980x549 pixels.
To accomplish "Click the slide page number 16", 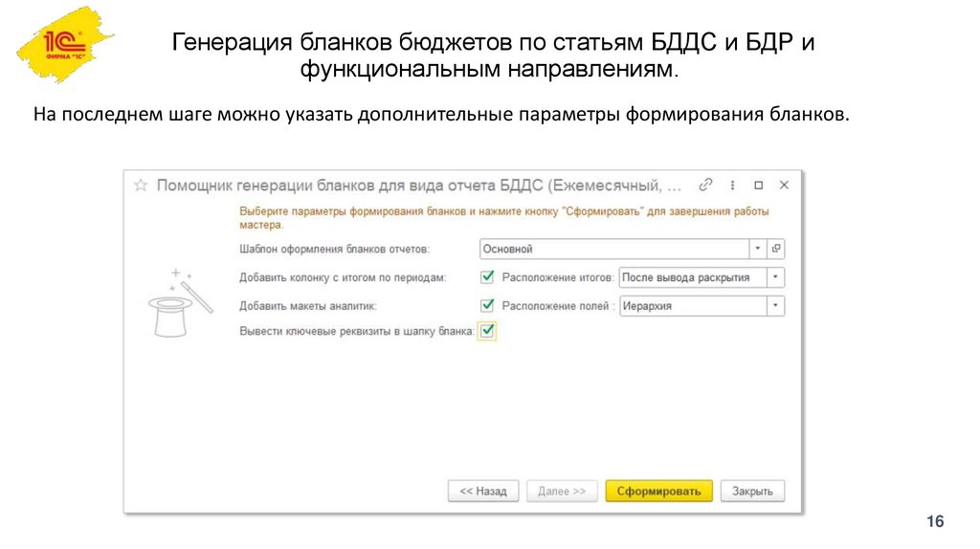I will [x=935, y=521].
